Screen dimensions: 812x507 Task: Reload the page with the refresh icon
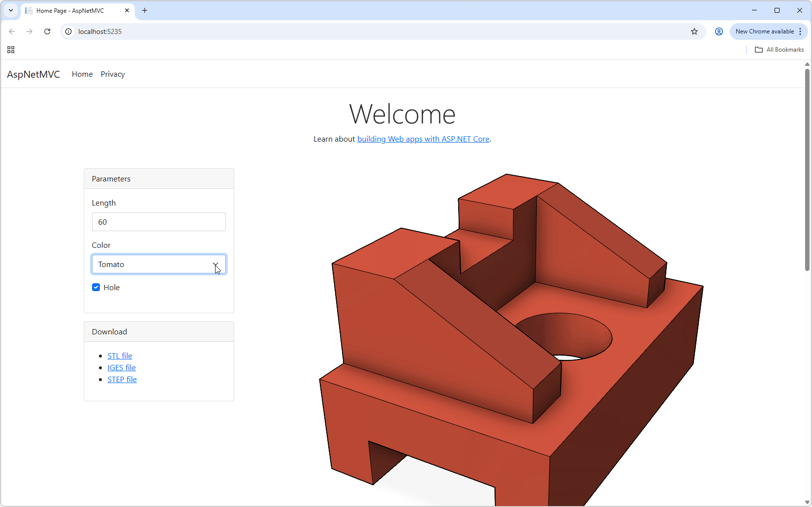[47, 31]
